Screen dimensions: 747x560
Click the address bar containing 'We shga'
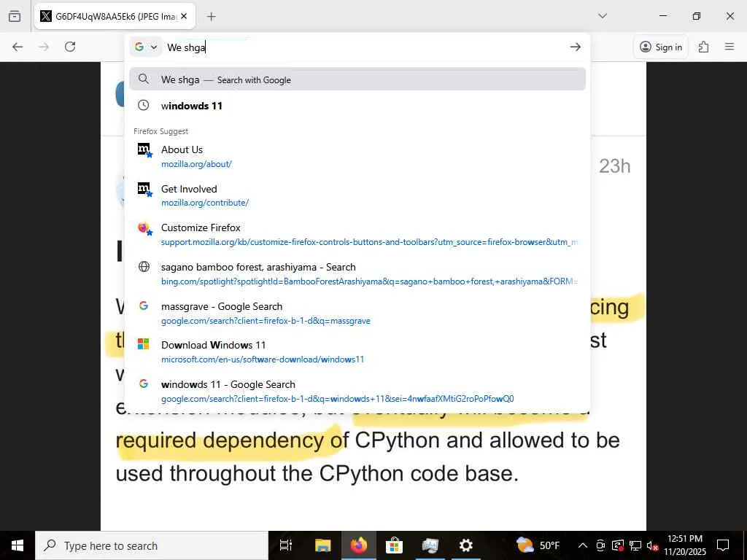coord(364,47)
